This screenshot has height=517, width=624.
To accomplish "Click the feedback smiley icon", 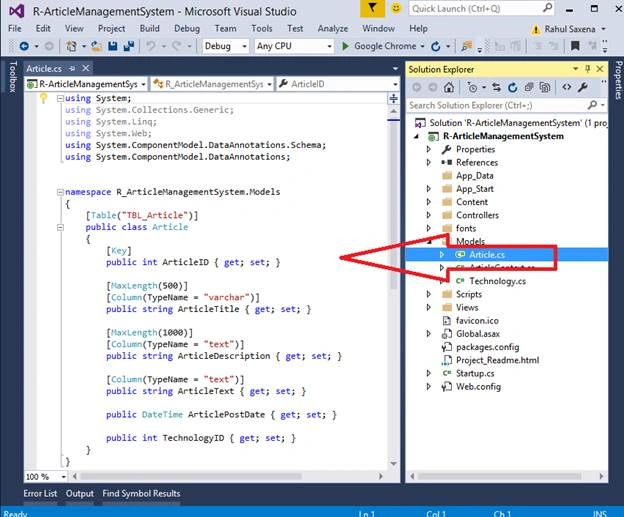I will 396,8.
